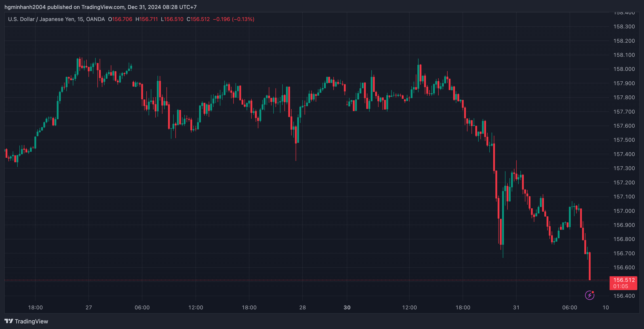Click the 31 date label on time axis

(516, 308)
